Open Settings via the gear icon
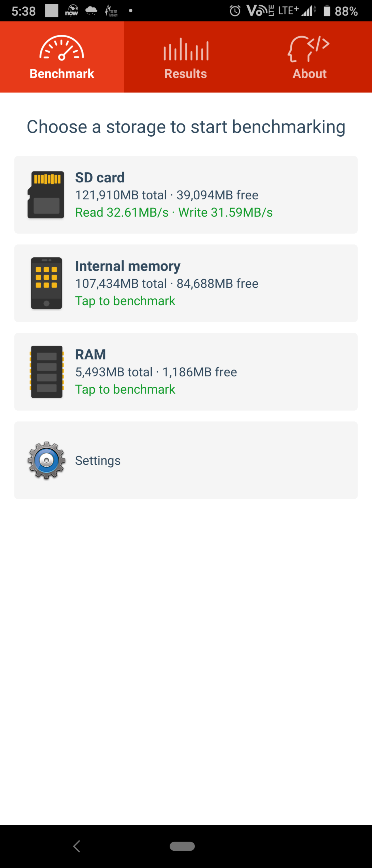The image size is (372, 868). (47, 460)
